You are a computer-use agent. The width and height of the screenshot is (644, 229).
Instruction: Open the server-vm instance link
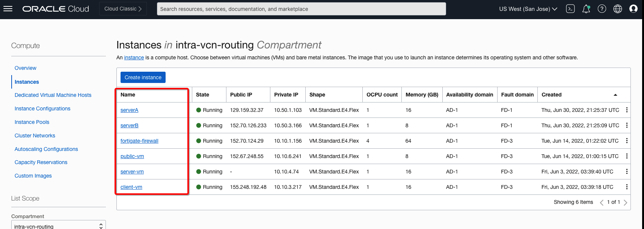[x=132, y=172]
